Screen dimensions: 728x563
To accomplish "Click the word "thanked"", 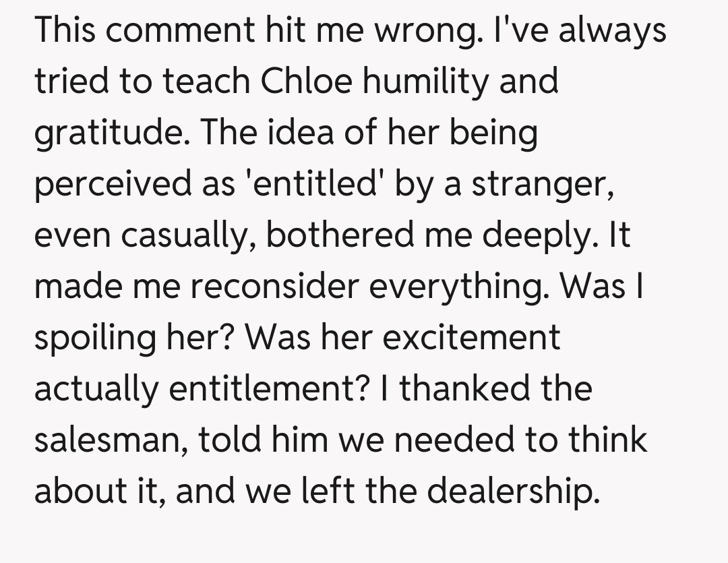I will pyautogui.click(x=458, y=388).
